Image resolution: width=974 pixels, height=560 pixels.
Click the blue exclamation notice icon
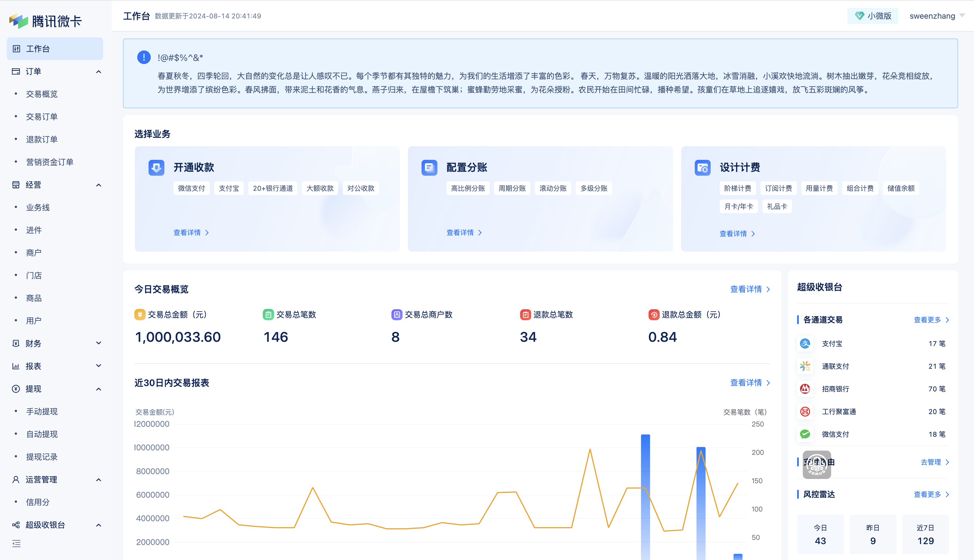[x=144, y=58]
